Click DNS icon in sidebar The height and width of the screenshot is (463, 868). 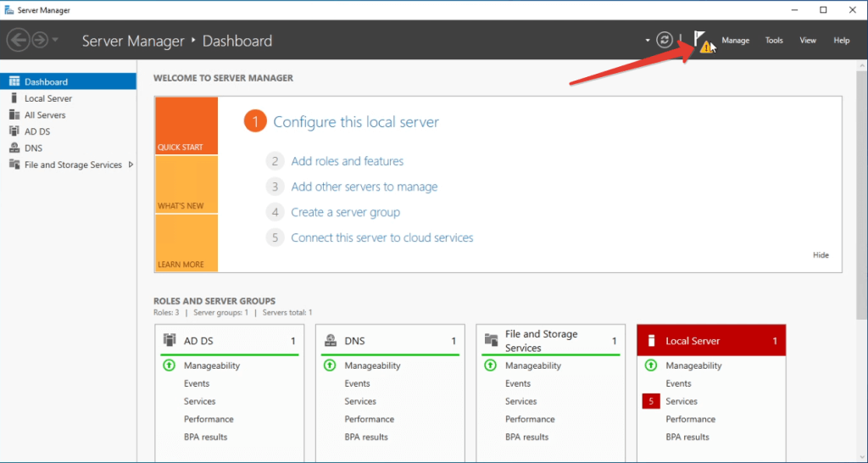tap(14, 148)
